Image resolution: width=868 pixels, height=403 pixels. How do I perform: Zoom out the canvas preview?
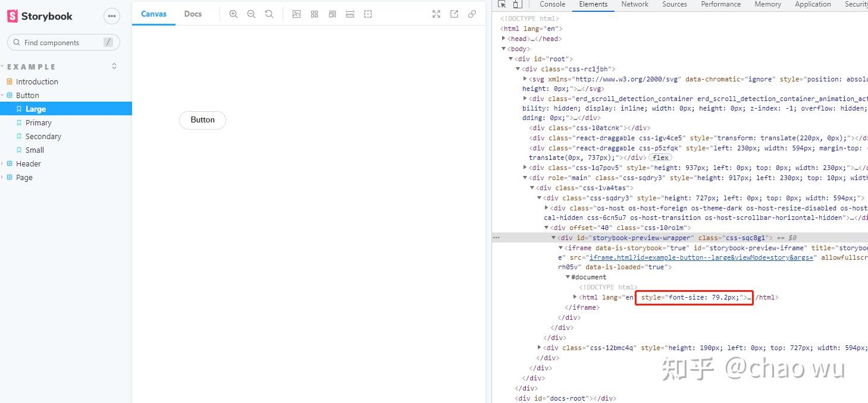251,14
